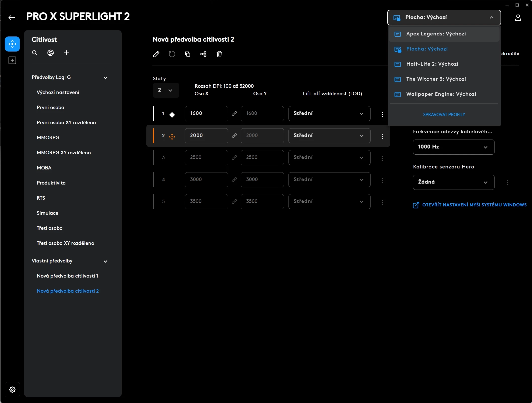Duplicate the current preset
Image resolution: width=532 pixels, height=403 pixels.
click(x=188, y=54)
